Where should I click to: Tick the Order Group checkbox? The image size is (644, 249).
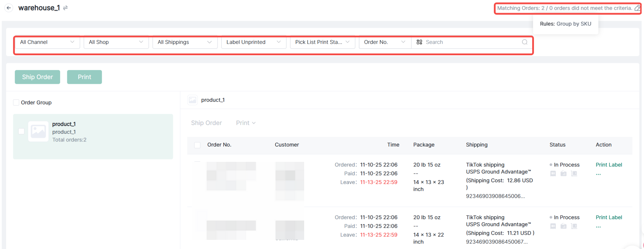point(16,102)
